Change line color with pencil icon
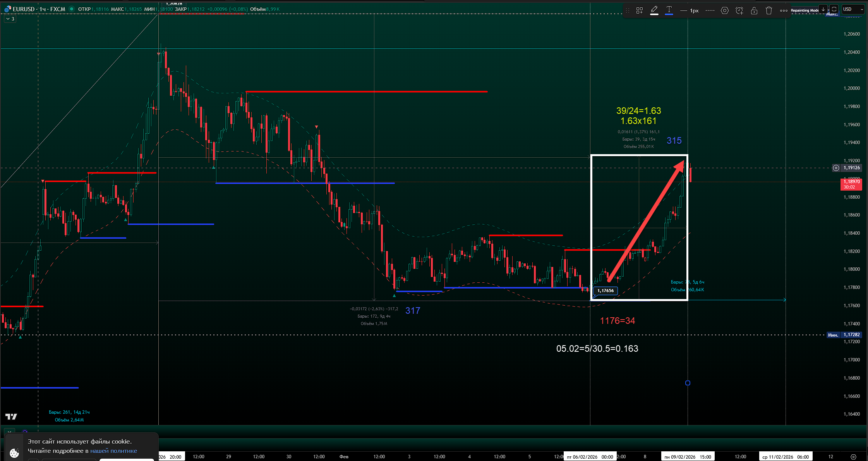The height and width of the screenshot is (461, 868). point(654,10)
